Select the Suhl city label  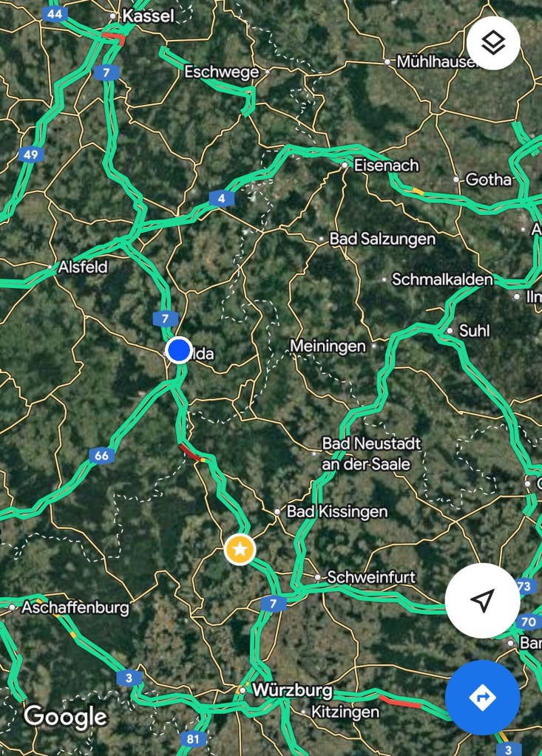[x=474, y=331]
